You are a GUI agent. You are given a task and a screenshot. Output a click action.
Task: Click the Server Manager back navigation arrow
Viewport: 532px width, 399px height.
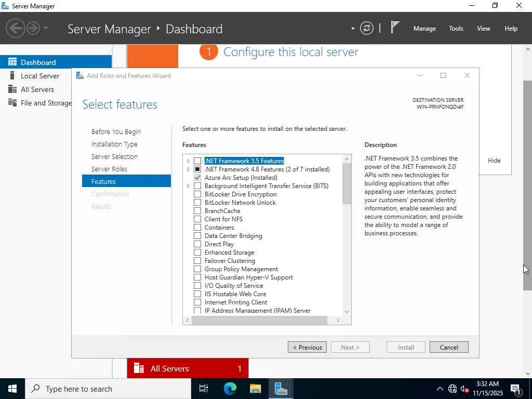click(x=15, y=28)
